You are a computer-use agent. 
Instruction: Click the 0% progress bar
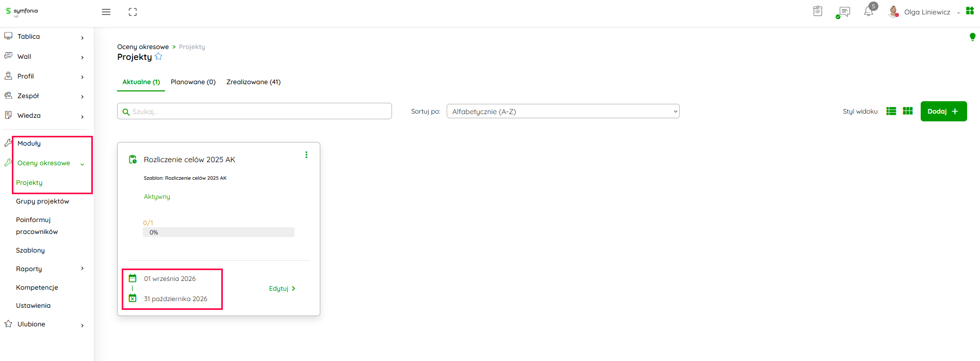[x=219, y=232]
